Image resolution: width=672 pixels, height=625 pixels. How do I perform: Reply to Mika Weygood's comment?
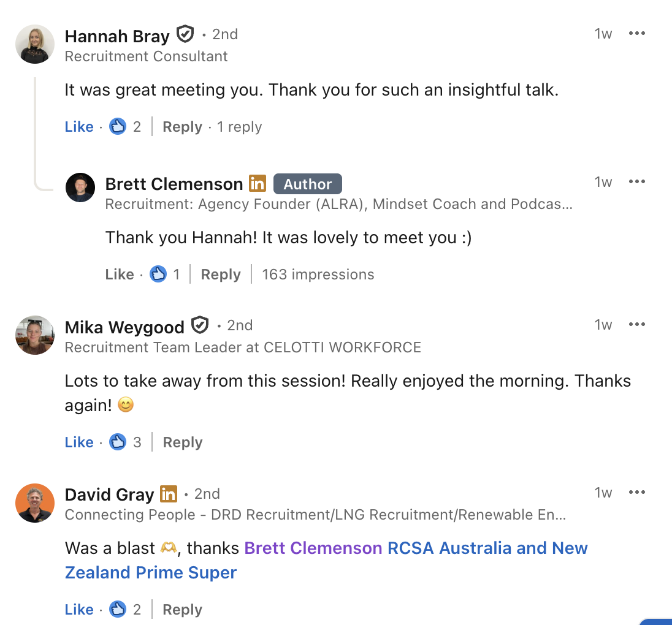click(x=182, y=442)
